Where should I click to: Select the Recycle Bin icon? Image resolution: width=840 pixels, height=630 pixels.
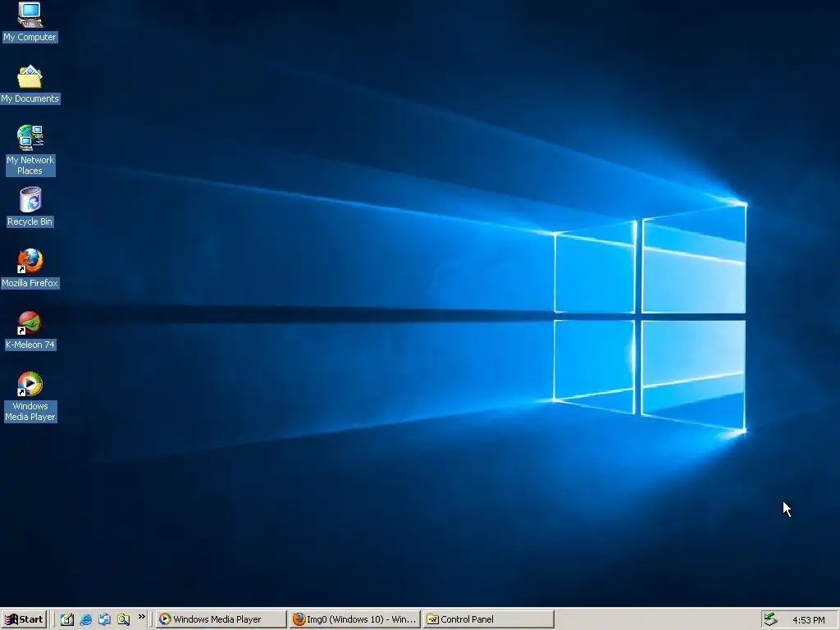click(x=30, y=207)
